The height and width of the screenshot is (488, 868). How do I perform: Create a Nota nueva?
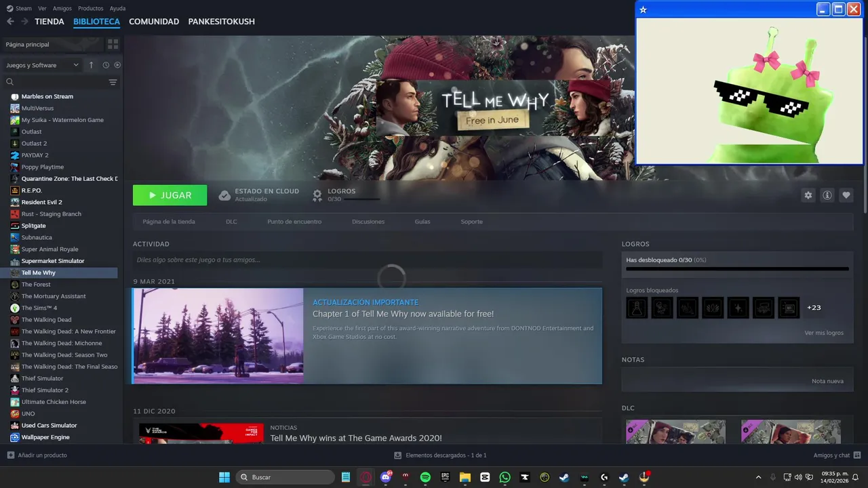(827, 381)
